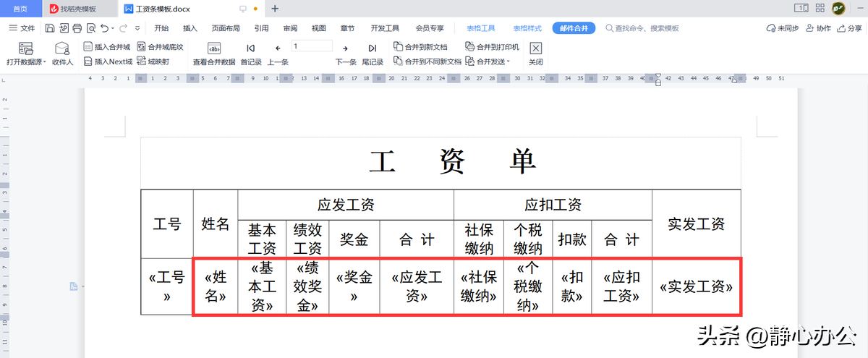The width and height of the screenshot is (868, 358).
Task: Click the window layout icon in title bar
Action: 801,9
